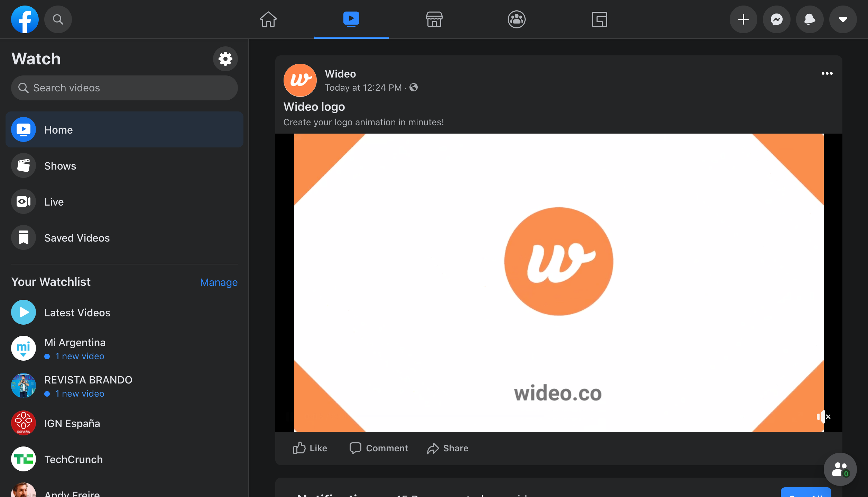Image resolution: width=868 pixels, height=497 pixels.
Task: Click the Wideo logo video
Action: [x=559, y=283]
